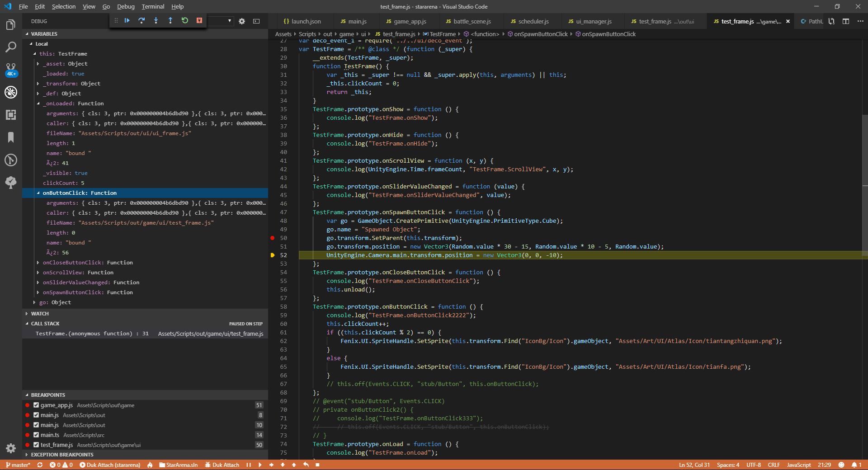868x470 pixels.
Task: Open the Terminal menu
Action: coord(153,7)
